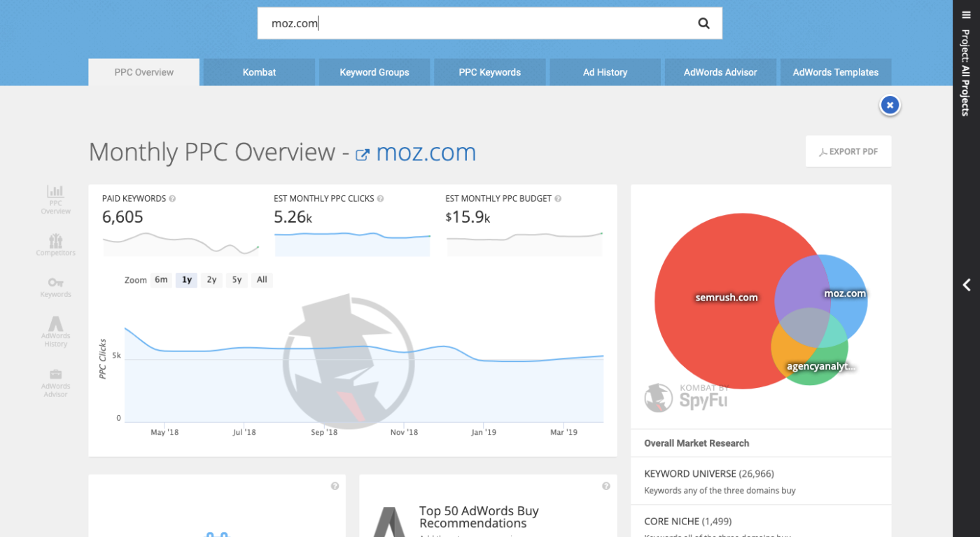Expand the Project: All Projects side panel arrow

click(x=966, y=285)
